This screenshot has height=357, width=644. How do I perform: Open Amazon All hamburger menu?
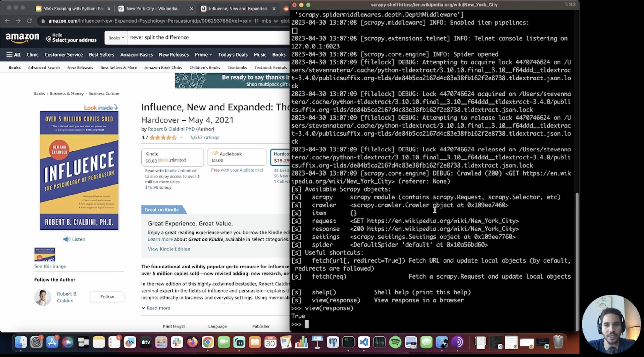click(13, 55)
